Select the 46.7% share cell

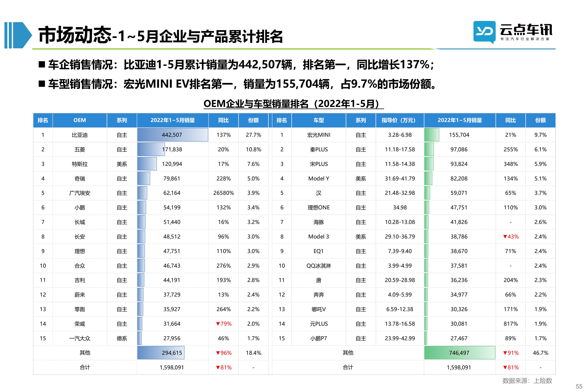coord(540,353)
